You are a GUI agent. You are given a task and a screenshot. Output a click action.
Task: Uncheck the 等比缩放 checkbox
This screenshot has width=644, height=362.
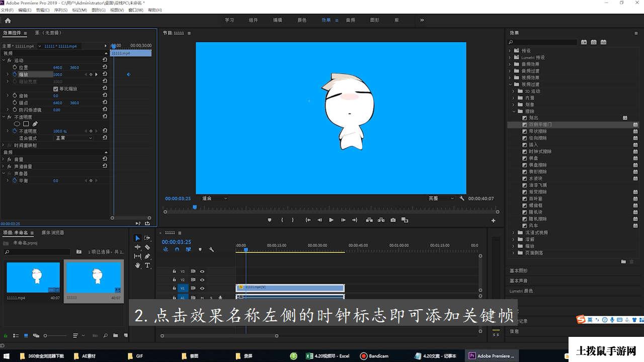point(56,88)
